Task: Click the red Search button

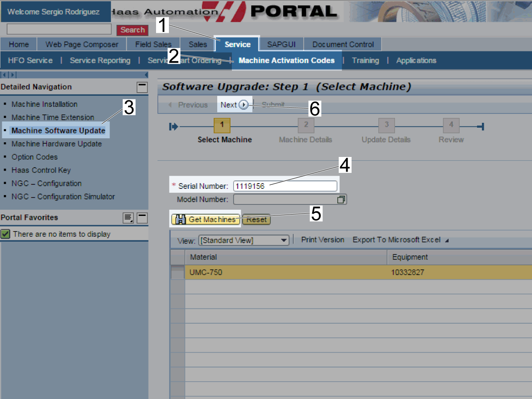Action: 133,30
